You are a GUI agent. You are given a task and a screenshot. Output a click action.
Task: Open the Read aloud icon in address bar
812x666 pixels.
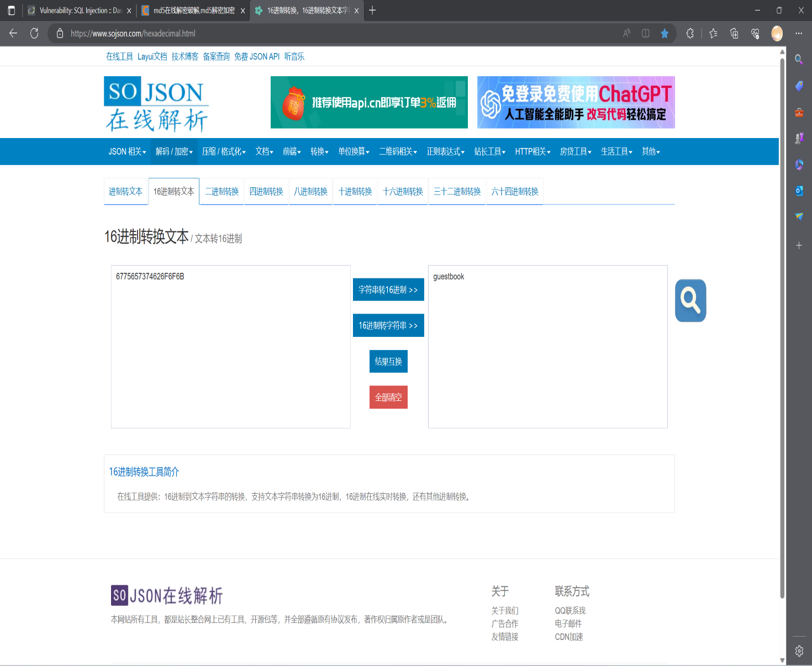tap(626, 33)
